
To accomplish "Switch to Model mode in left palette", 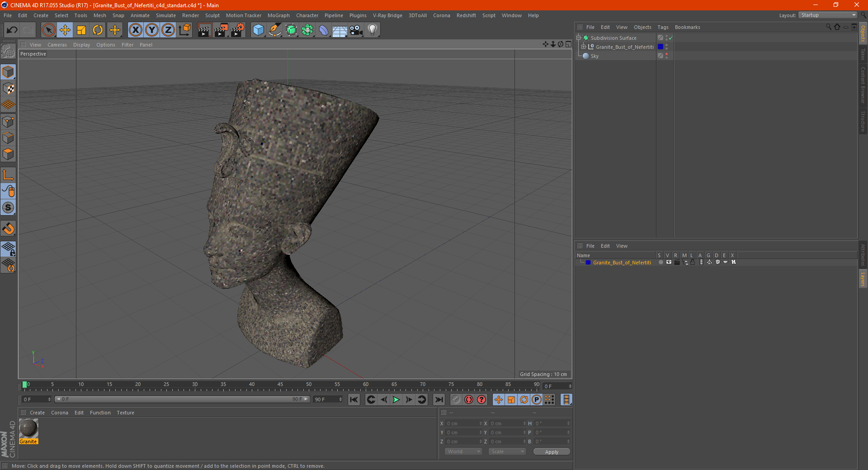I will point(8,72).
